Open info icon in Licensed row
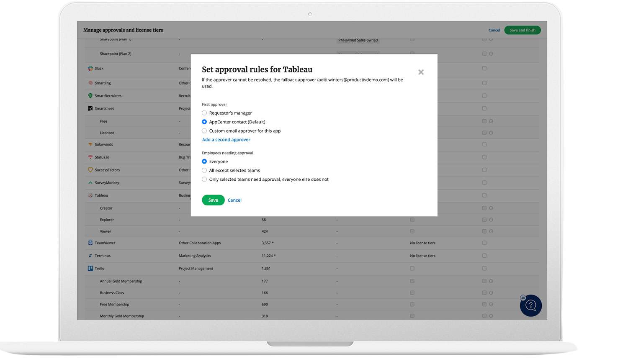Image resolution: width=628 pixels, height=364 pixels. [x=491, y=133]
